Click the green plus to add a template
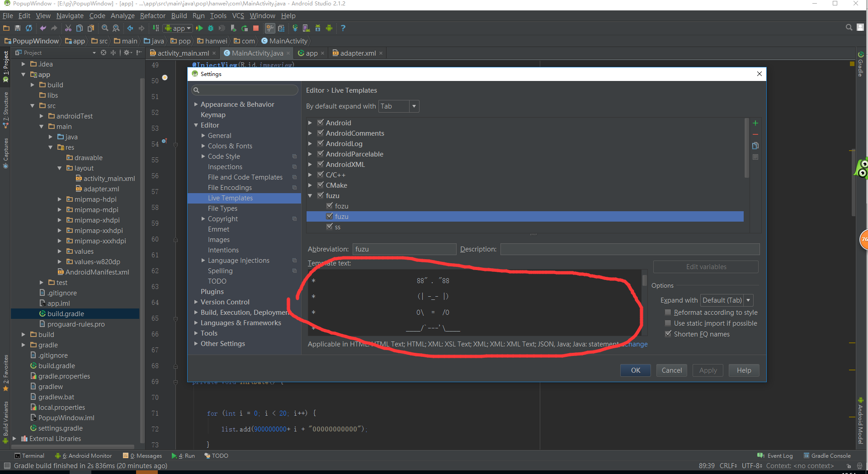The height and width of the screenshot is (474, 868). click(x=755, y=123)
